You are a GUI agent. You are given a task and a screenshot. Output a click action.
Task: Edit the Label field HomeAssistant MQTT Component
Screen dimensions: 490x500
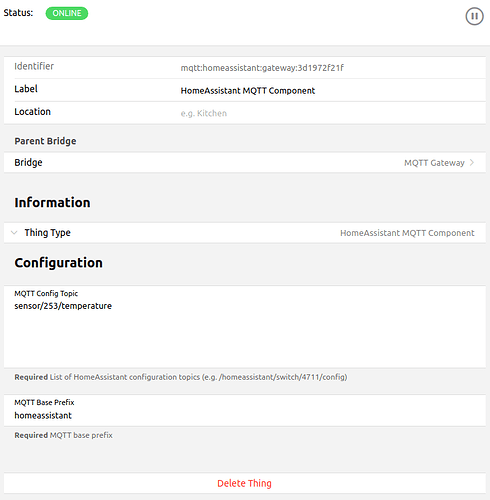[x=248, y=91]
